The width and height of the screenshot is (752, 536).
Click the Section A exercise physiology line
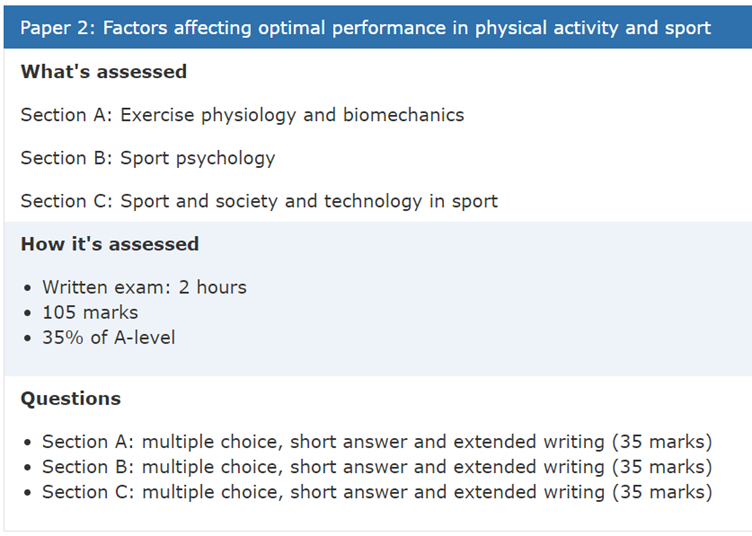point(242,115)
